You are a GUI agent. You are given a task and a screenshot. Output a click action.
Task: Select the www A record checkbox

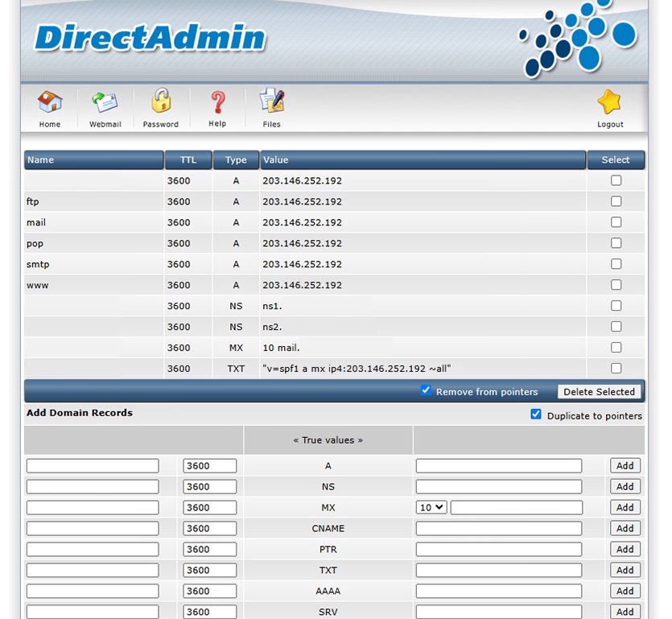616,285
